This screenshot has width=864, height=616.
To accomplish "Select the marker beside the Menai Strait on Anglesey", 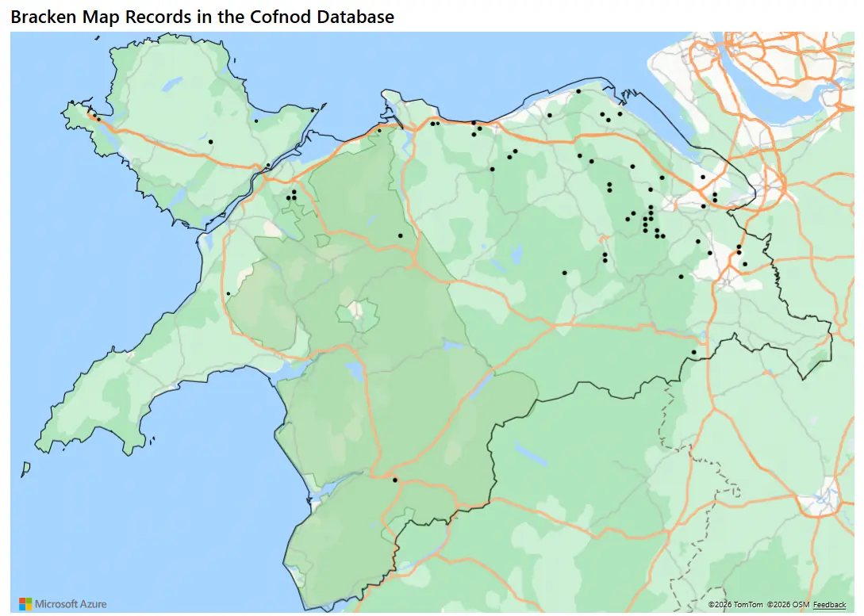I will pyautogui.click(x=268, y=165).
